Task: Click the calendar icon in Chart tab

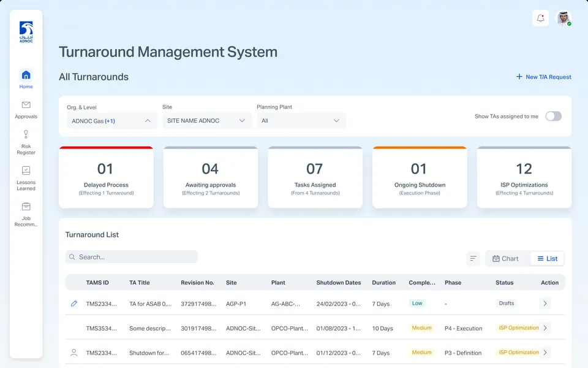Action: (496, 258)
